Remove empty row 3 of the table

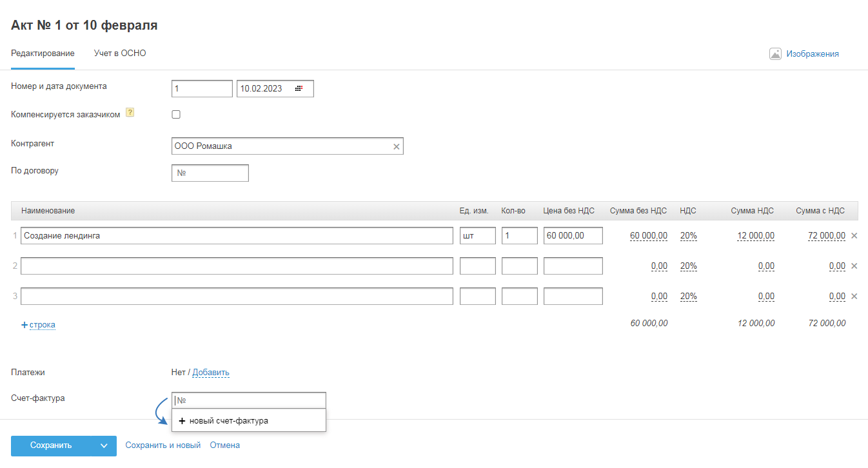click(x=854, y=297)
